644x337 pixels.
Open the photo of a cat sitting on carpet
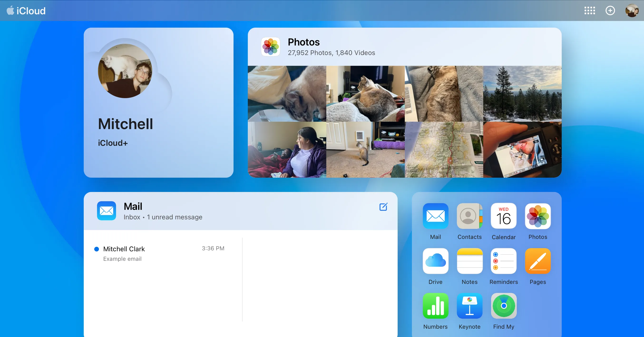pos(365,150)
